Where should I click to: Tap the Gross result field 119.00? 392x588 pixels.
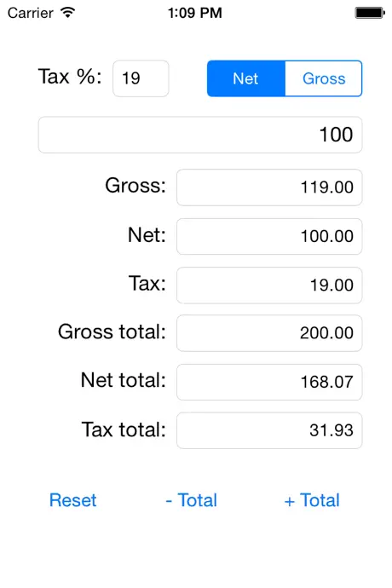(269, 187)
